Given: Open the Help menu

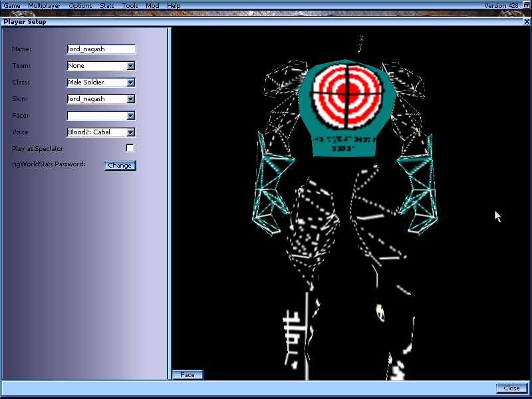Looking at the screenshot, I should (174, 5).
